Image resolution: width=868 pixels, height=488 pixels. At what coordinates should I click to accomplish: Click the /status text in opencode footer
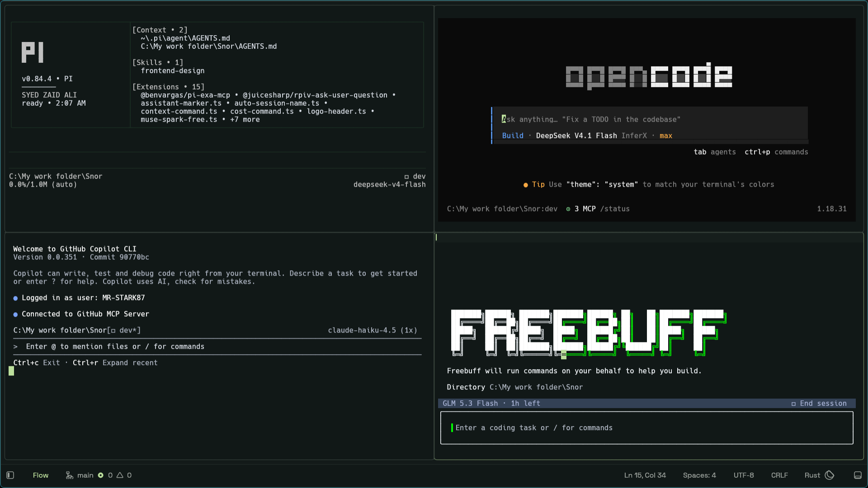[615, 209]
